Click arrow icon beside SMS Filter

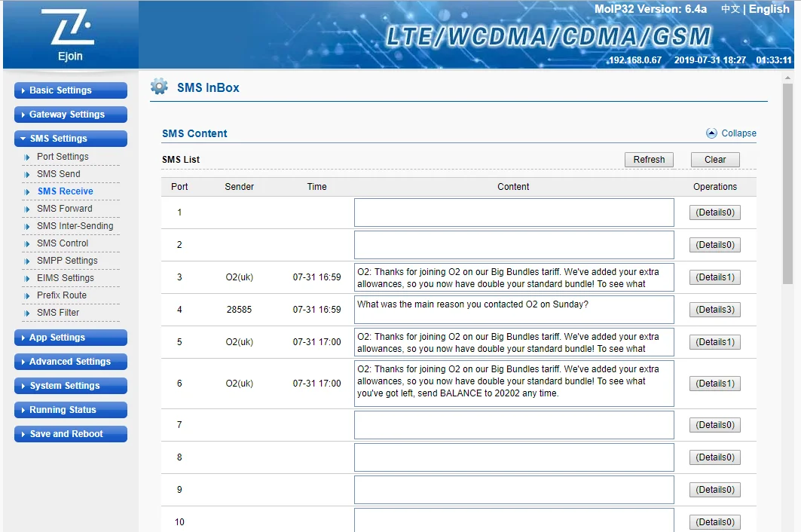[x=27, y=313]
